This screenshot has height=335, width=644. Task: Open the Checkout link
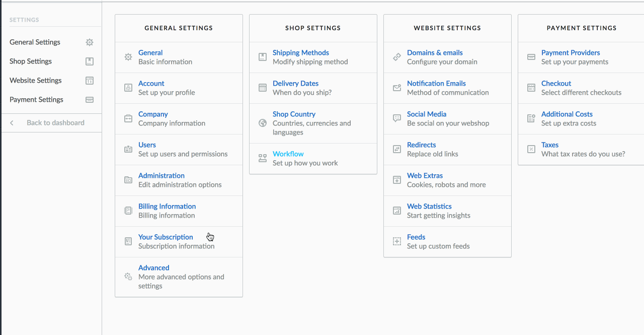point(556,84)
